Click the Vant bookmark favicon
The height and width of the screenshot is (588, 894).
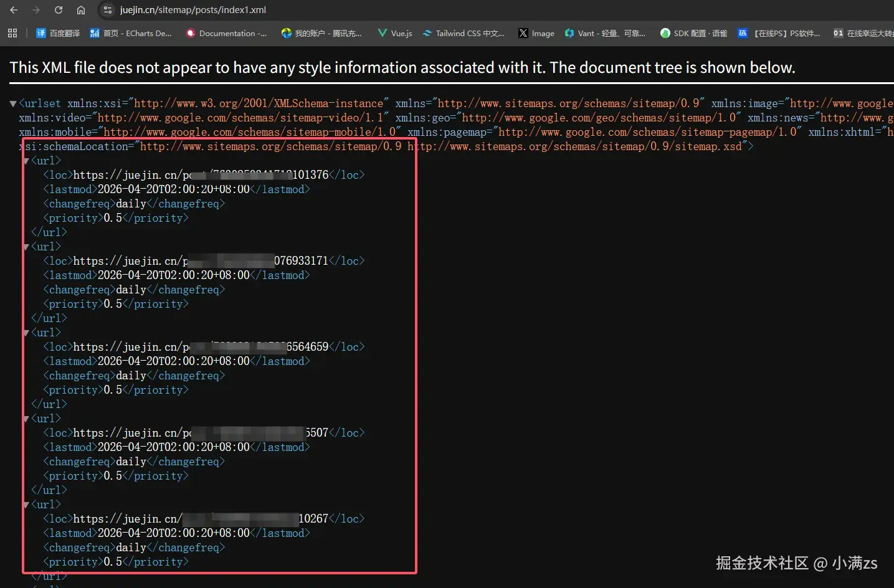(x=569, y=33)
